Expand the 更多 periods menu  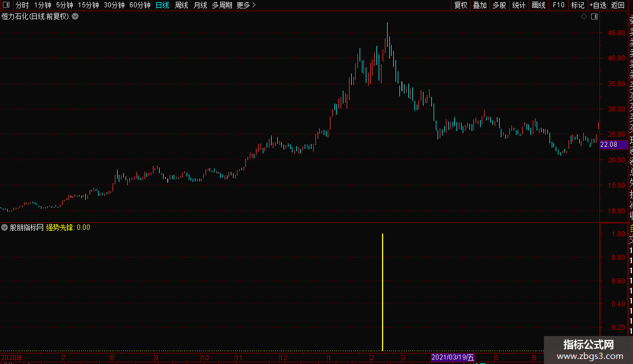pyautogui.click(x=246, y=5)
